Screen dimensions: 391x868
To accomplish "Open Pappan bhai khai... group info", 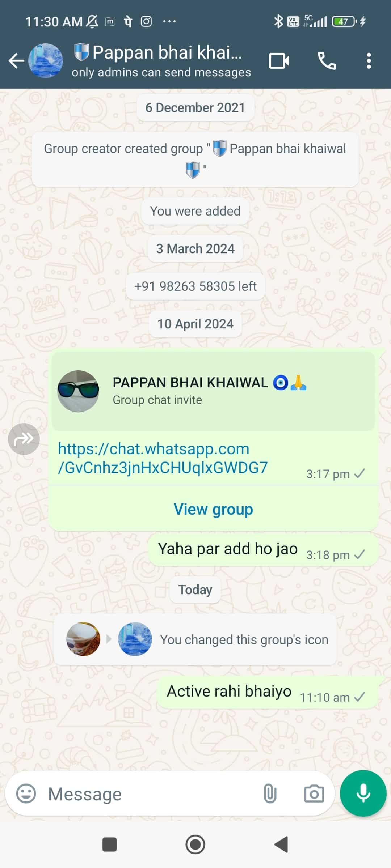I will tap(161, 61).
